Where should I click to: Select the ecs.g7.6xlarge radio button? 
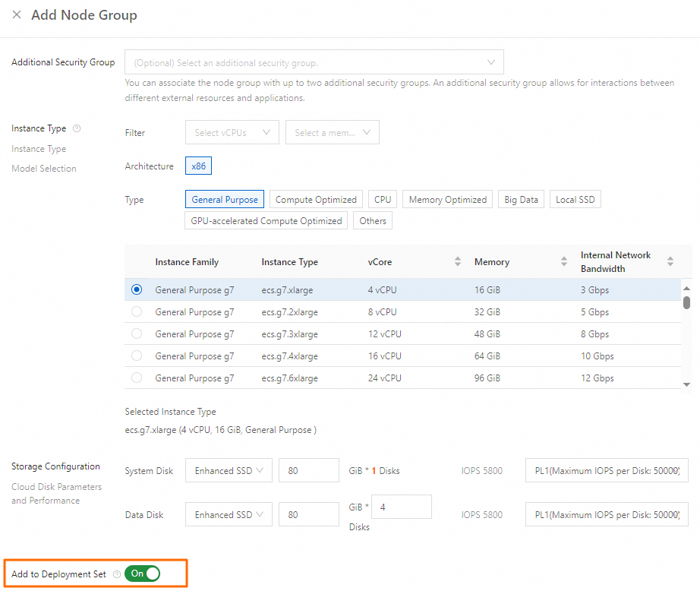(x=137, y=378)
